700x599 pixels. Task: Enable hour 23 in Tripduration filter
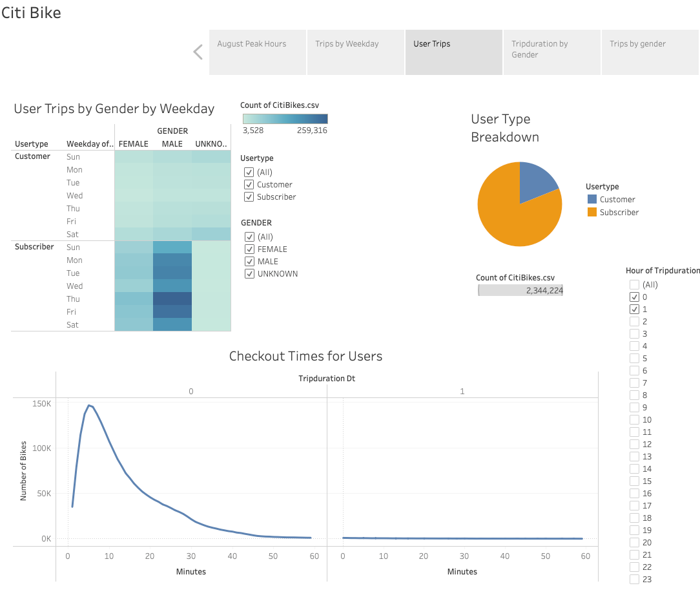pyautogui.click(x=634, y=580)
